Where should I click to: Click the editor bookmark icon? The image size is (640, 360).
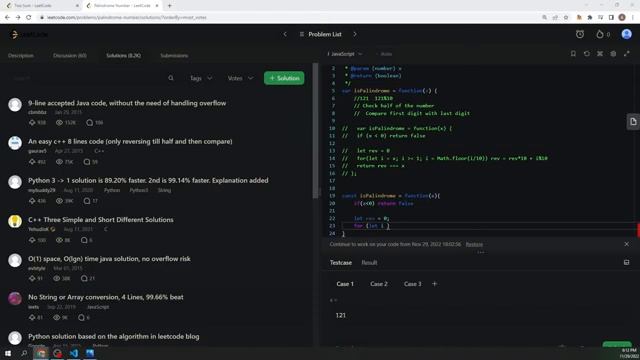point(573,53)
